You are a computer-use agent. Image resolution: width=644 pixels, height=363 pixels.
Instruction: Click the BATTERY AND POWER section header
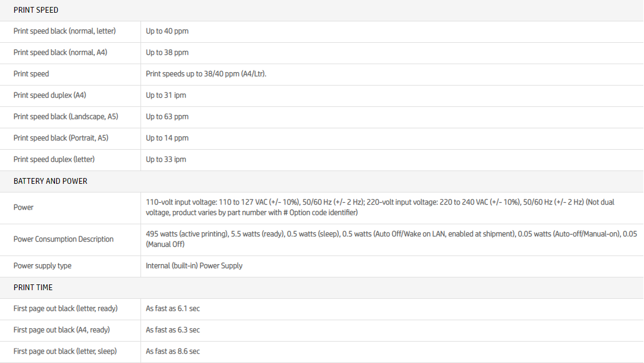[50, 181]
